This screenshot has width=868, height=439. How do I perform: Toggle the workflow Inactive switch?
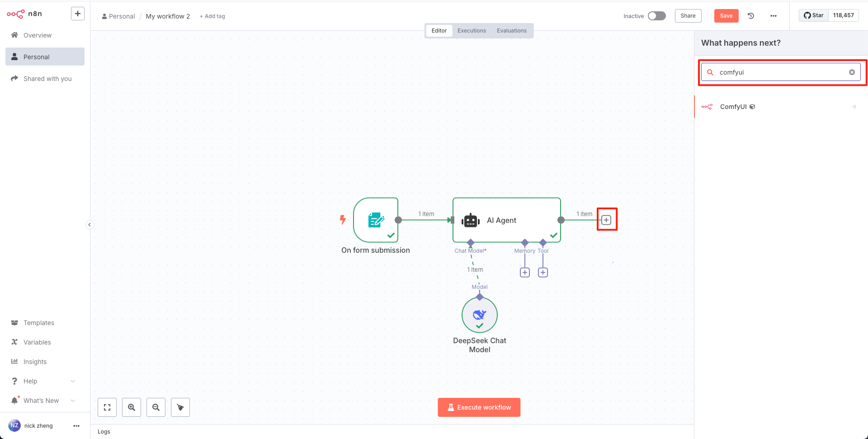[x=657, y=16]
